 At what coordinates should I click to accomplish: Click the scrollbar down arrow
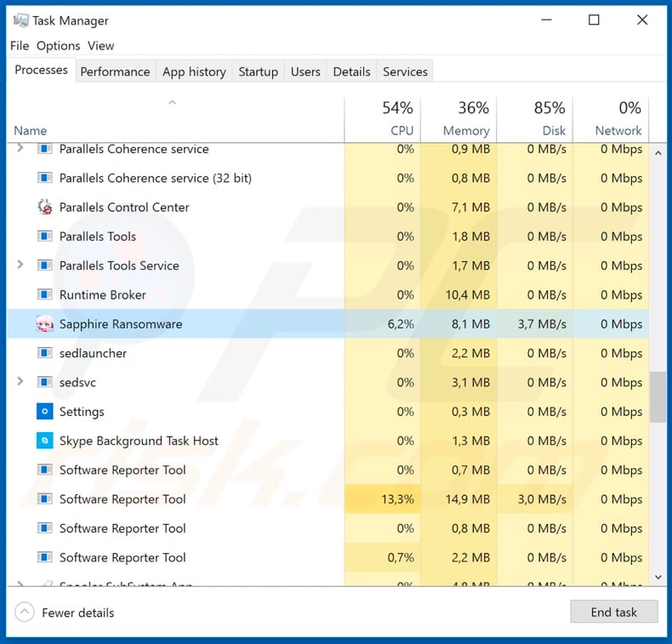(658, 577)
